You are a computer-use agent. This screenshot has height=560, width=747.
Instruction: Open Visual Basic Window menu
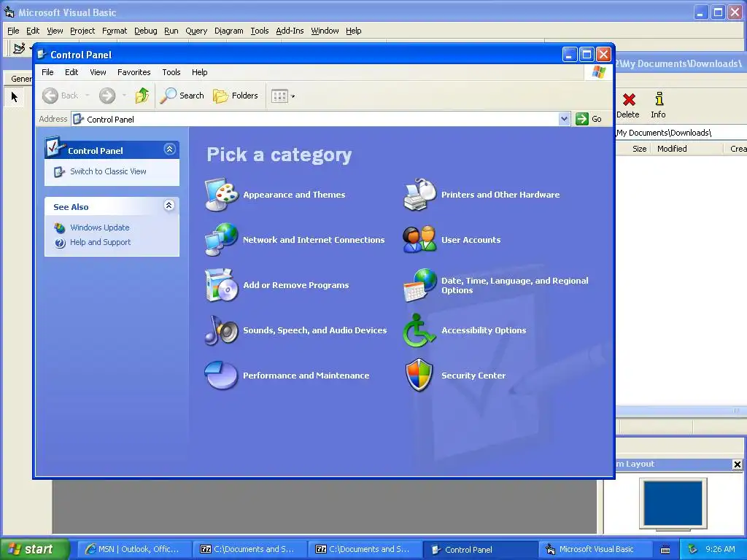tap(325, 31)
